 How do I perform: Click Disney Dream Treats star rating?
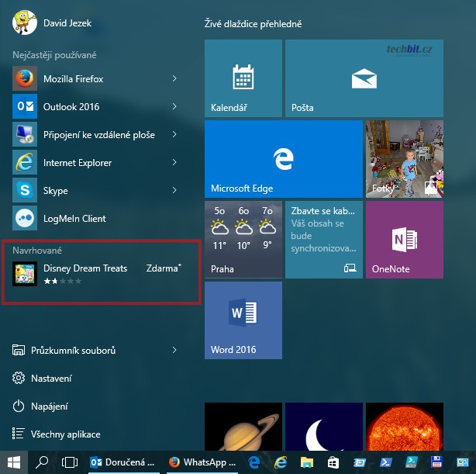[63, 281]
